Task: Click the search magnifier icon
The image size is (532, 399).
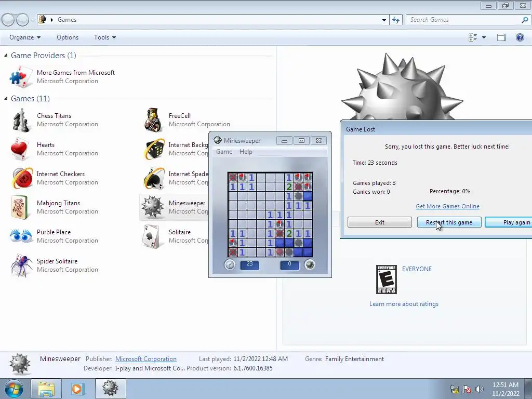Action: 525,20
